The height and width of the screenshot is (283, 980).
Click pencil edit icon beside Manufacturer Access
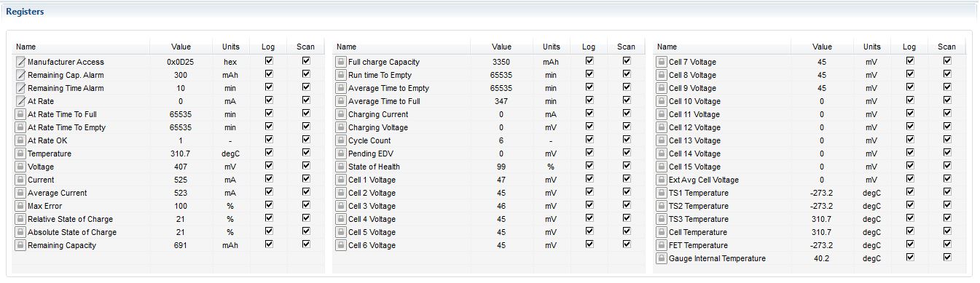[x=20, y=62]
